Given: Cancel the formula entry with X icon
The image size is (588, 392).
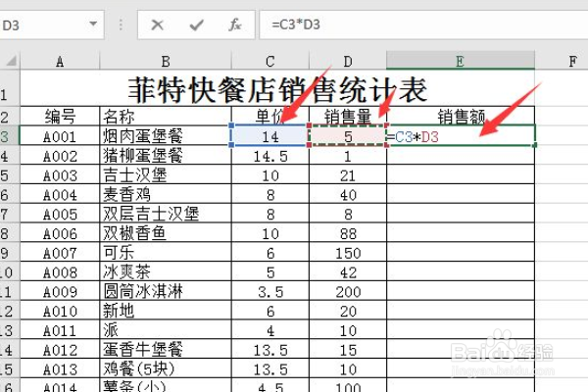Looking at the screenshot, I should pyautogui.click(x=157, y=25).
